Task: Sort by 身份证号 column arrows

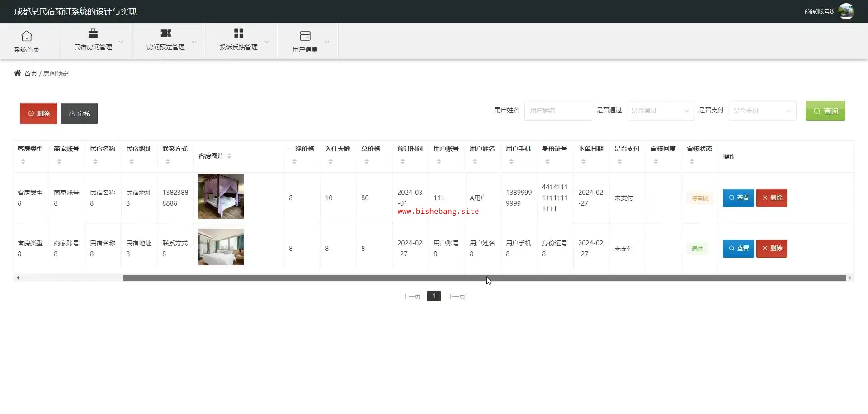Action: click(x=547, y=161)
